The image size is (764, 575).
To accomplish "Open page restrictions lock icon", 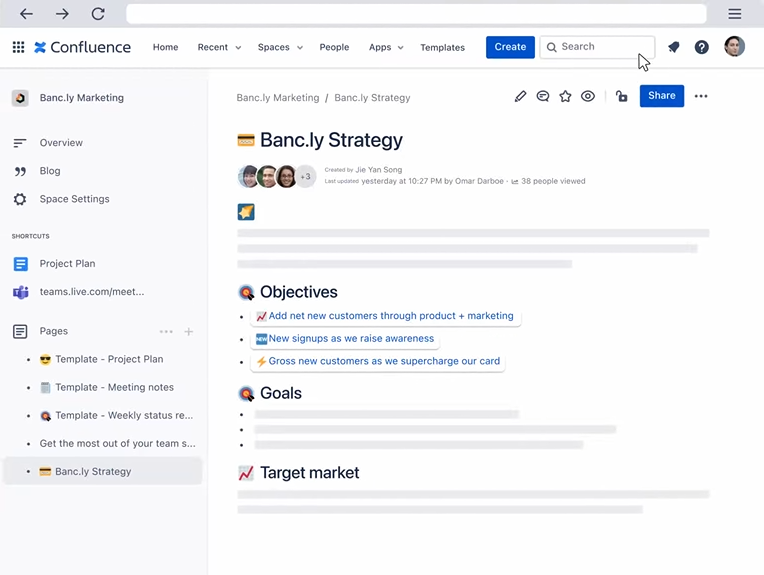I will 621,96.
